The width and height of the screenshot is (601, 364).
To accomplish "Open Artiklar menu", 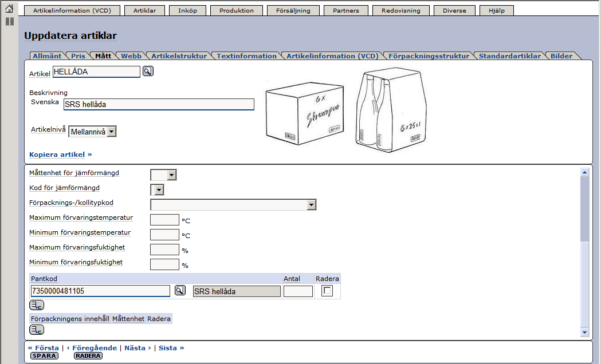I will (145, 10).
